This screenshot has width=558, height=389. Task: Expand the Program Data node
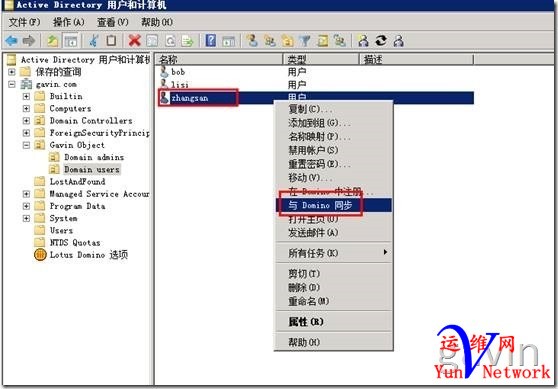26,206
